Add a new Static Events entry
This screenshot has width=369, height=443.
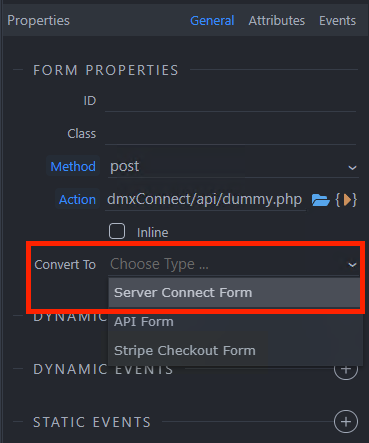coord(346,422)
